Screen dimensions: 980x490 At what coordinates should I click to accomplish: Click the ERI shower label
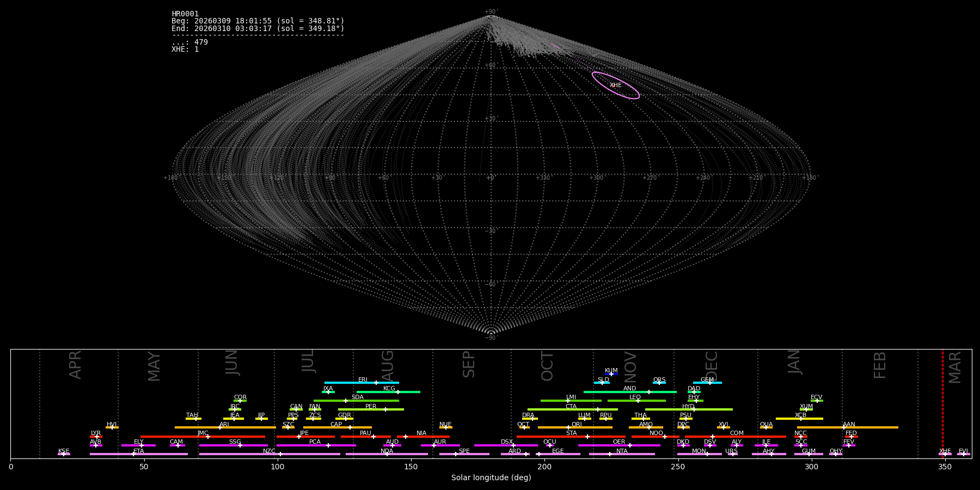[363, 380]
